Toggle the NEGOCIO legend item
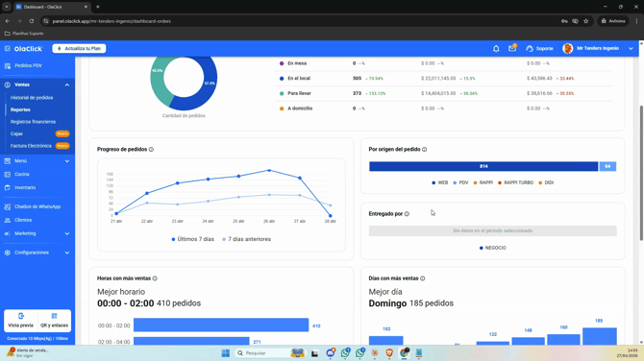Viewport: 644px width, 361px height. pyautogui.click(x=493, y=248)
